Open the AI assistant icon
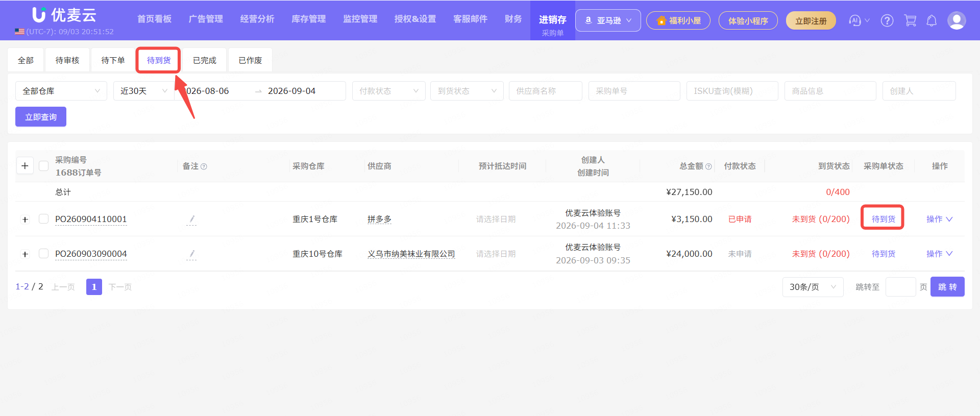Screen dimensions: 980x416 click(x=855, y=20)
